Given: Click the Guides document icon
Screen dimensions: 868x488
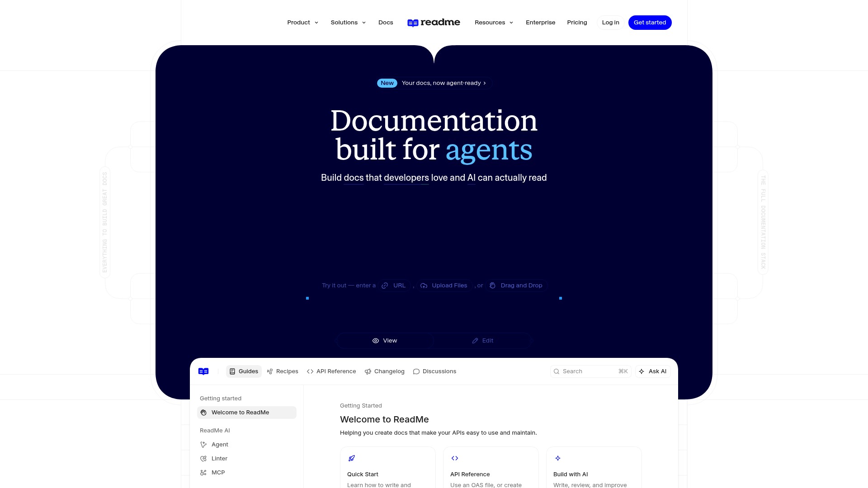Looking at the screenshot, I should click(232, 371).
